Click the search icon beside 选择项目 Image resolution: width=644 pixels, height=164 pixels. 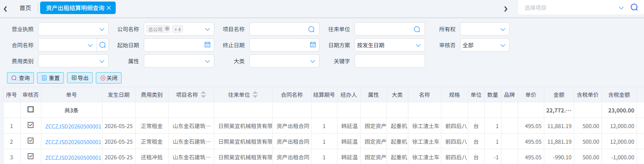(x=634, y=7)
